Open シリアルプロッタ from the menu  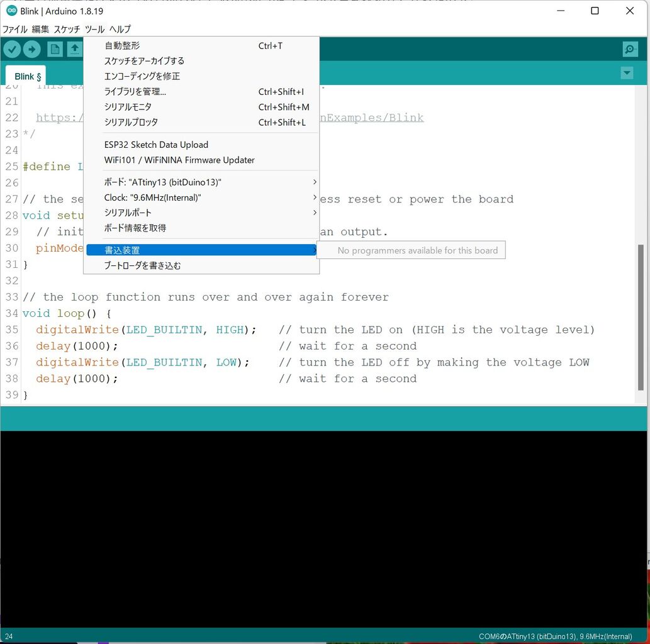[x=202, y=122]
